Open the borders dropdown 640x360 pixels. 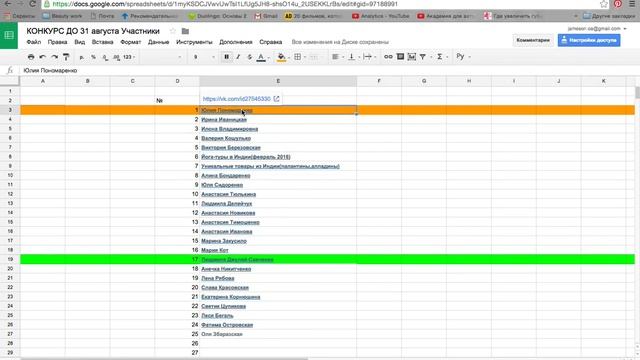[299, 57]
